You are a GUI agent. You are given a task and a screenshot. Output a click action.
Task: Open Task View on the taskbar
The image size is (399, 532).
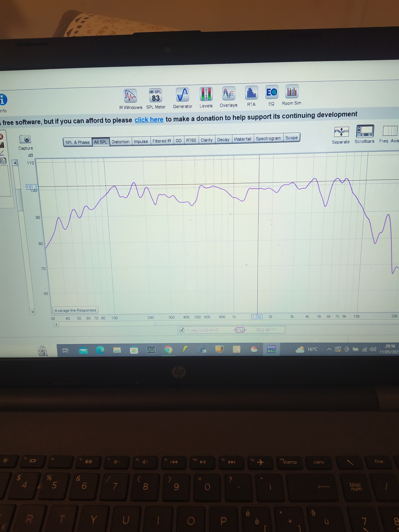[65, 350]
